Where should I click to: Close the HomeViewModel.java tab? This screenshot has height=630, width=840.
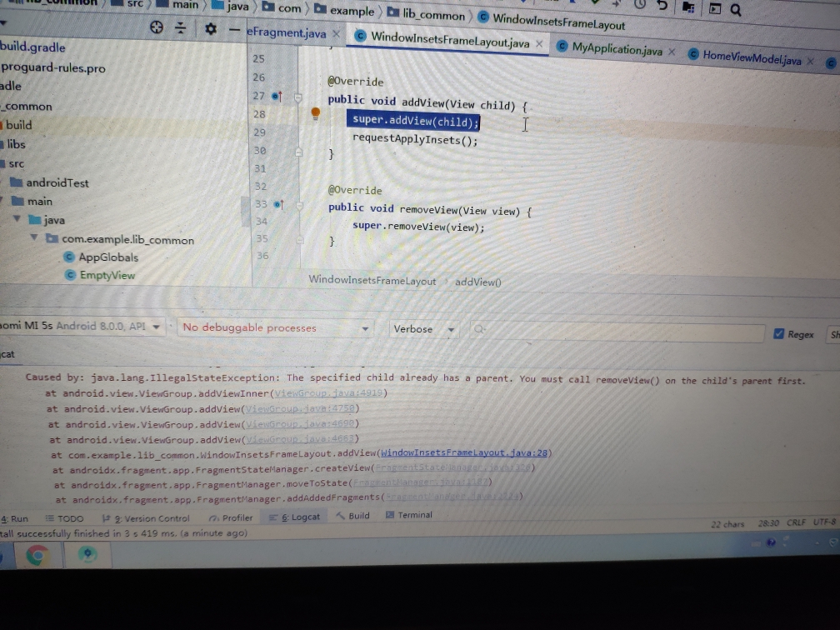click(x=811, y=61)
